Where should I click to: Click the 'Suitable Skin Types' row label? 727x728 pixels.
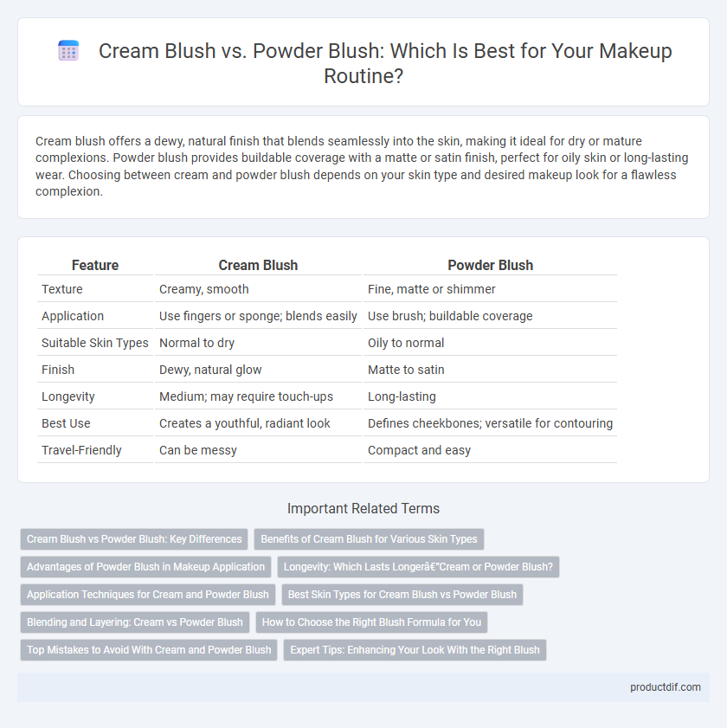(x=94, y=343)
